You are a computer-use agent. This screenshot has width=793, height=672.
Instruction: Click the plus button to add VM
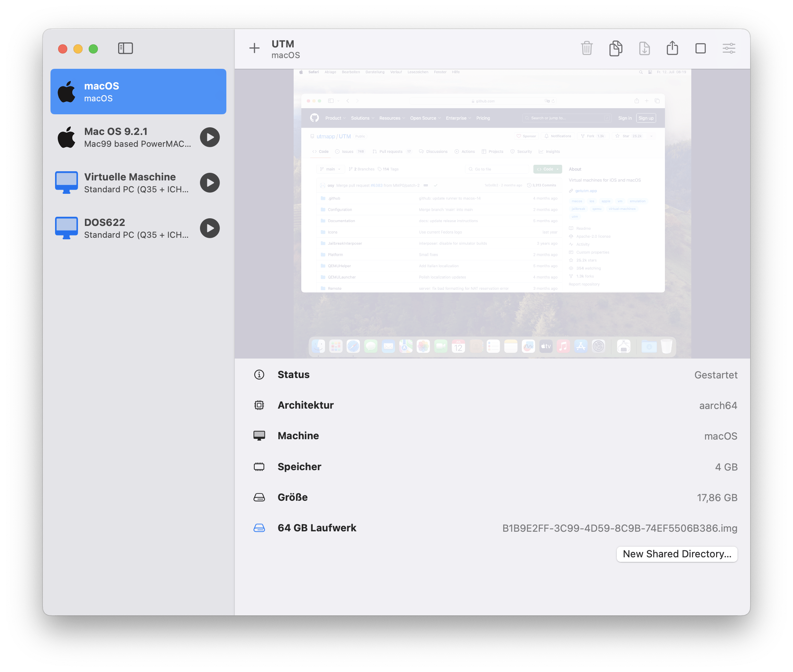(x=254, y=49)
